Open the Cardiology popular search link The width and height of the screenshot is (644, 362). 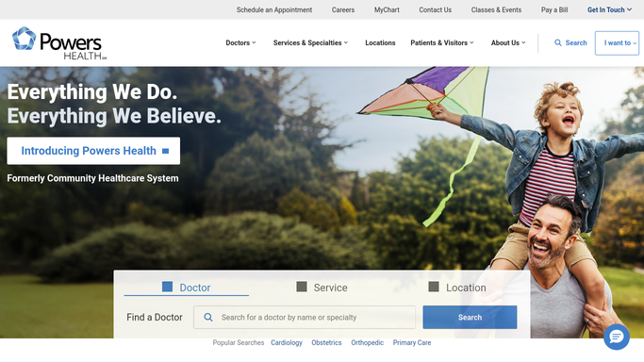pyautogui.click(x=287, y=343)
